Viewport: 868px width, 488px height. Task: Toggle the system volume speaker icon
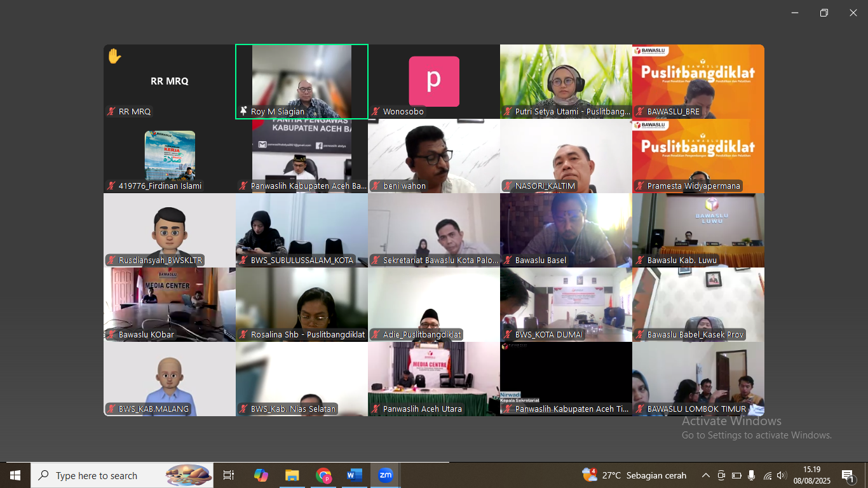782,475
